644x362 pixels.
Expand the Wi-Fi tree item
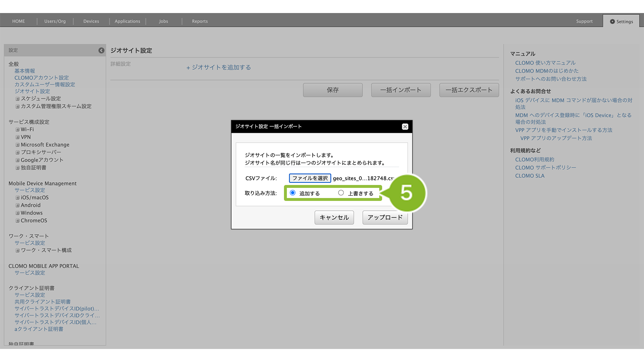17,130
